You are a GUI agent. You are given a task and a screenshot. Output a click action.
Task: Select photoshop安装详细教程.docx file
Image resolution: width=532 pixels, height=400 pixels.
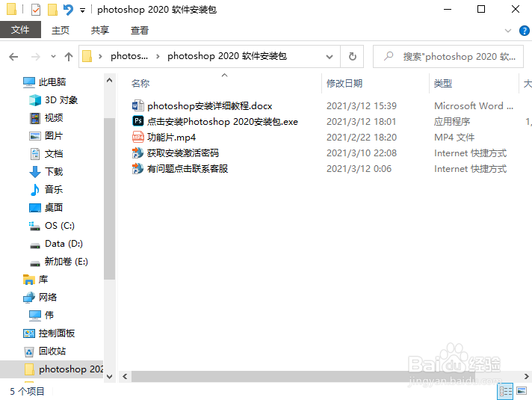(210, 106)
